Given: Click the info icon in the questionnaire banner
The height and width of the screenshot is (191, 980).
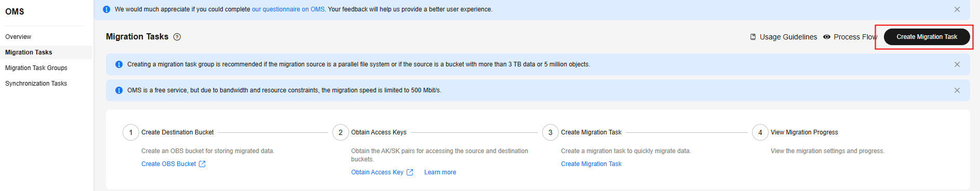Looking at the screenshot, I should [x=106, y=9].
